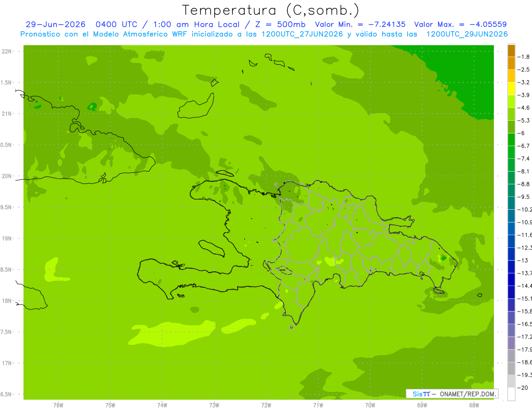Click the '75W' longitude axis label
Screen dimensions: 532x411
point(110,405)
